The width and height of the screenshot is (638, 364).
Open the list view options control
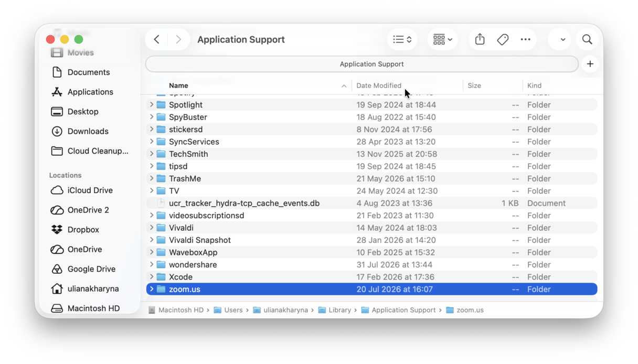pos(402,39)
